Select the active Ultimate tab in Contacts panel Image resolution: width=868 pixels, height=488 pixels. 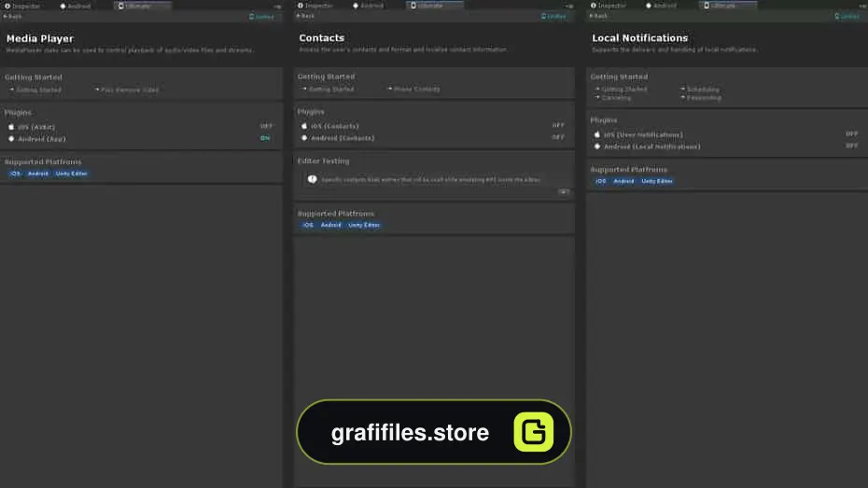click(435, 6)
